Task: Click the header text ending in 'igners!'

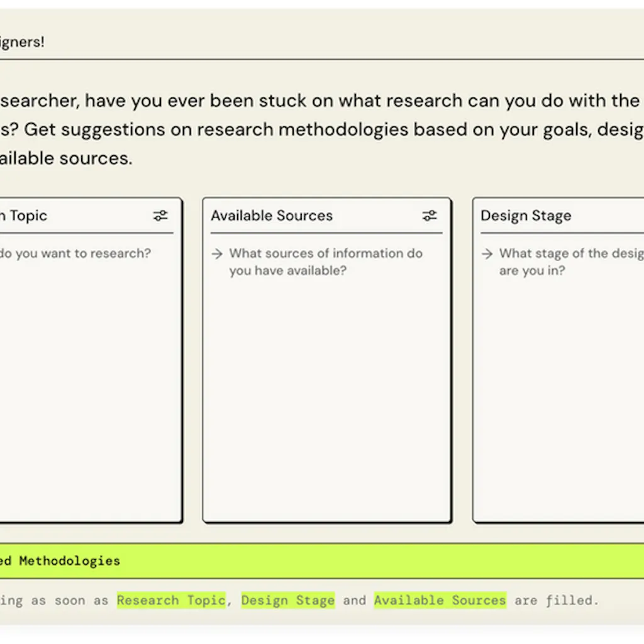Action: [23, 43]
